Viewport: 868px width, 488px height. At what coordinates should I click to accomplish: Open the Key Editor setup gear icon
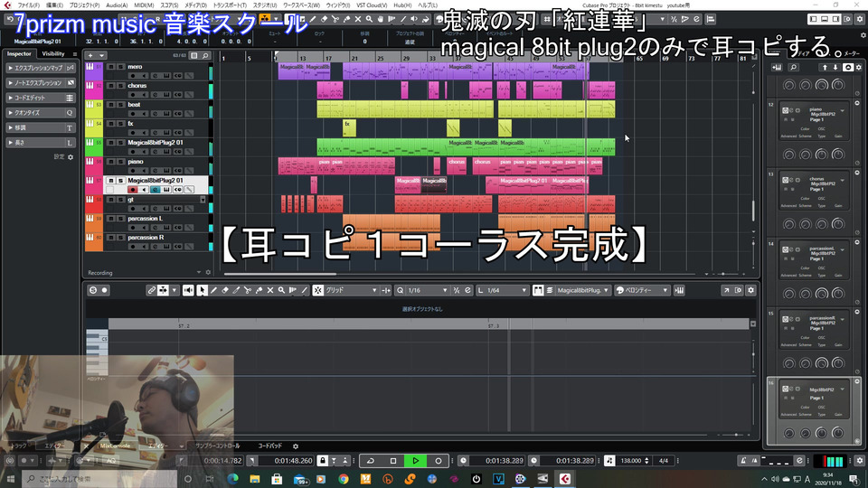click(750, 290)
